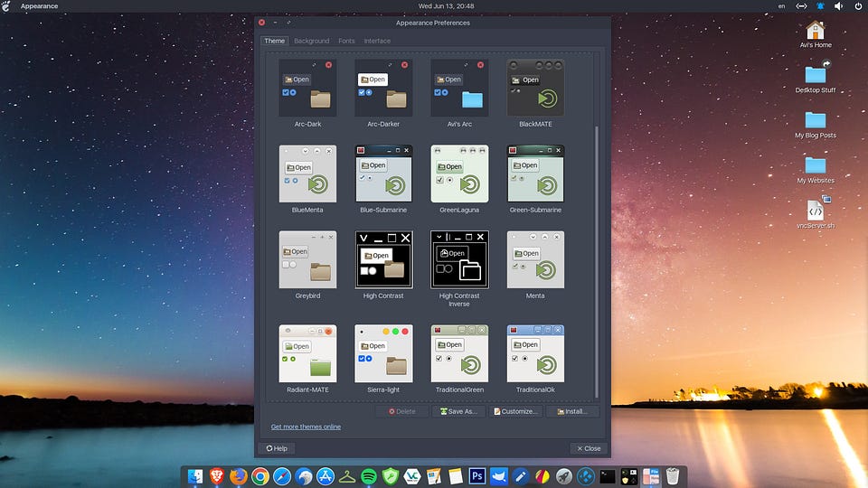Image resolution: width=868 pixels, height=488 pixels.
Task: Click the notification bell in top panel
Action: point(818,6)
